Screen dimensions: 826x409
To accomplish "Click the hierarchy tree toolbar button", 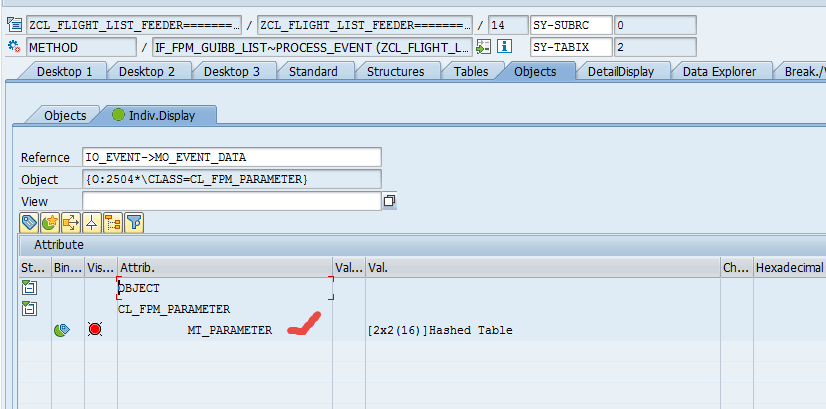I will (x=113, y=223).
